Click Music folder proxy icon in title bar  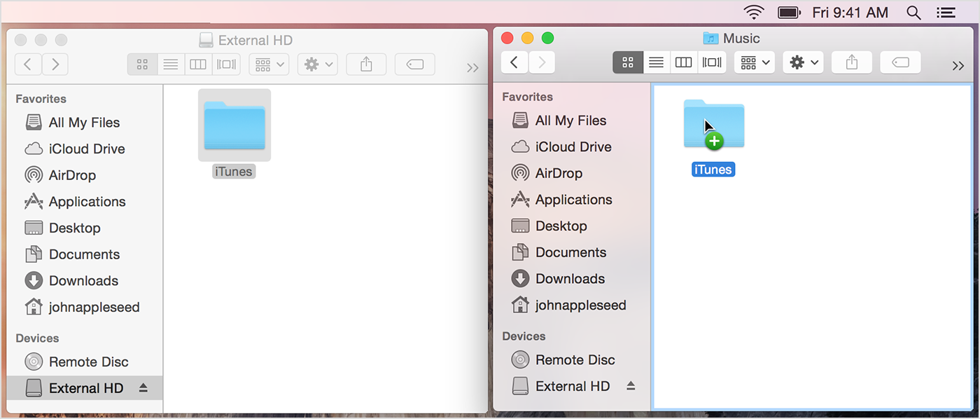pos(710,39)
